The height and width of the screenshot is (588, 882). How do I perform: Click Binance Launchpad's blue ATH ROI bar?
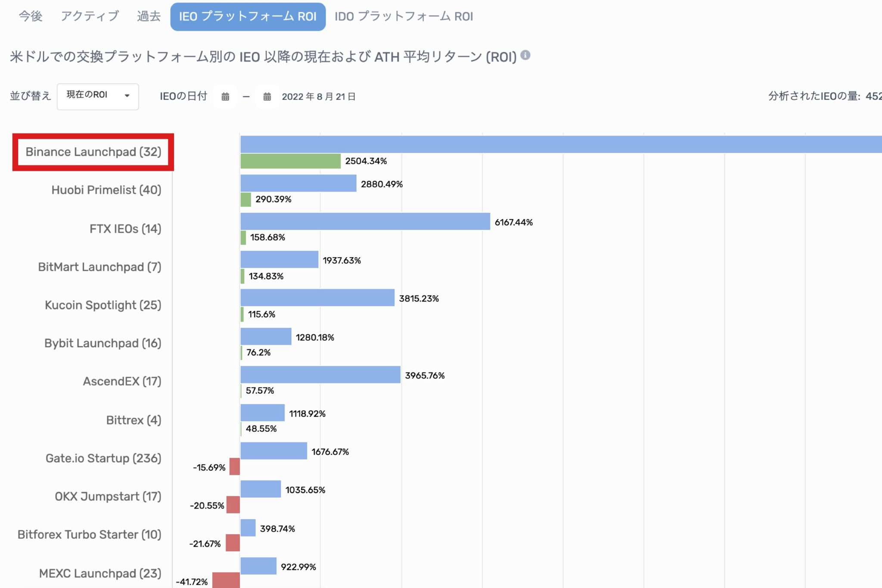[561, 144]
